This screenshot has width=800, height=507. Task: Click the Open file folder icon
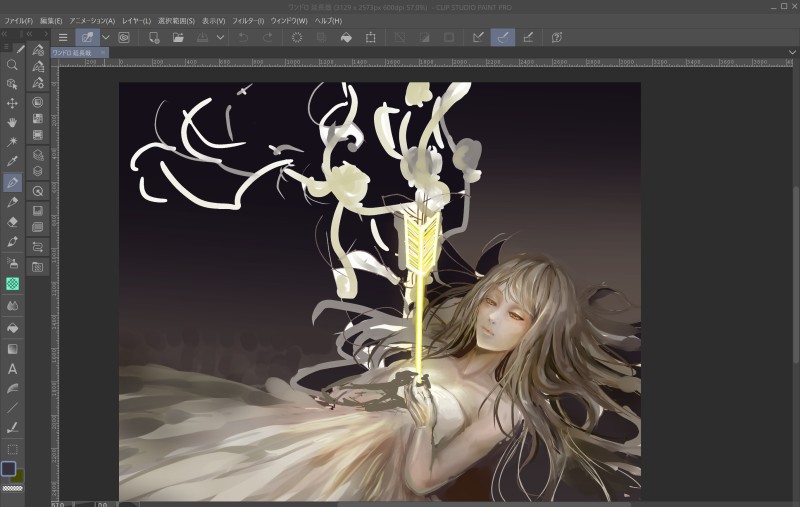coord(178,38)
